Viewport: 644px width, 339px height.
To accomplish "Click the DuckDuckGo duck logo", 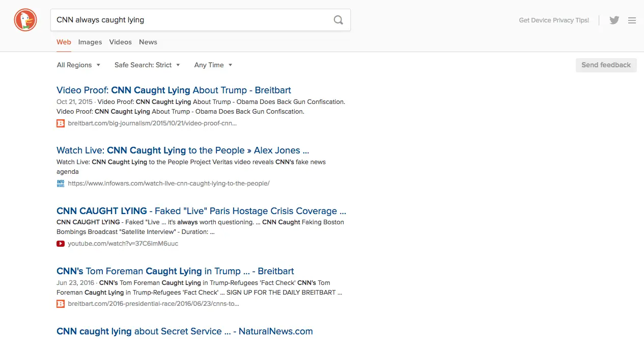I will (x=25, y=21).
